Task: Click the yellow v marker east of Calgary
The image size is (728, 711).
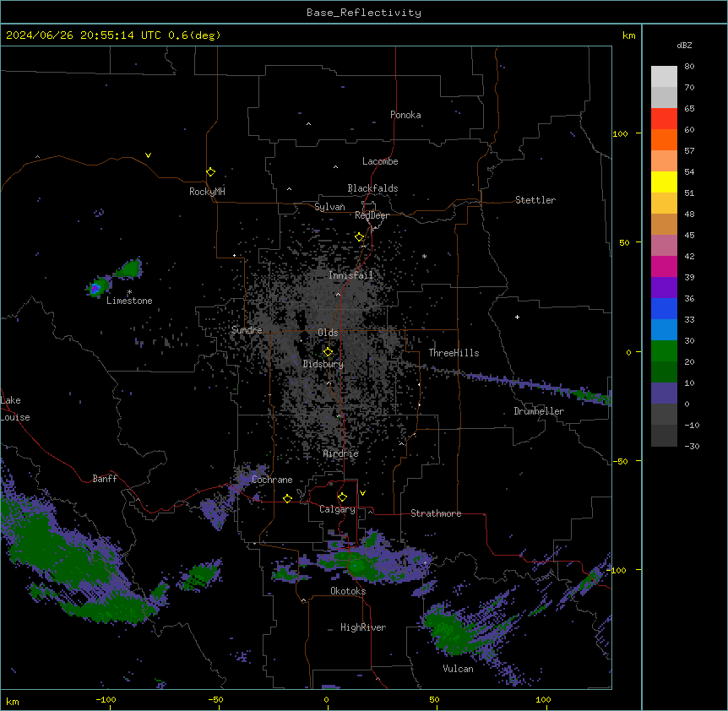Action: click(362, 493)
